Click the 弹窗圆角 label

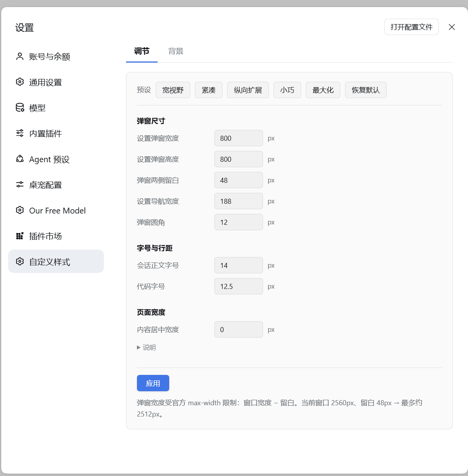151,222
